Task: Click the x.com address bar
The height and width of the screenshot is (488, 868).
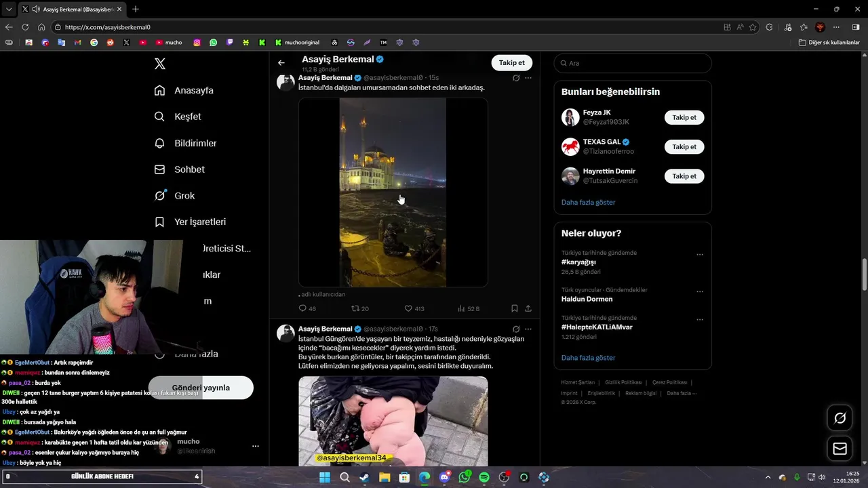Action: tap(387, 27)
